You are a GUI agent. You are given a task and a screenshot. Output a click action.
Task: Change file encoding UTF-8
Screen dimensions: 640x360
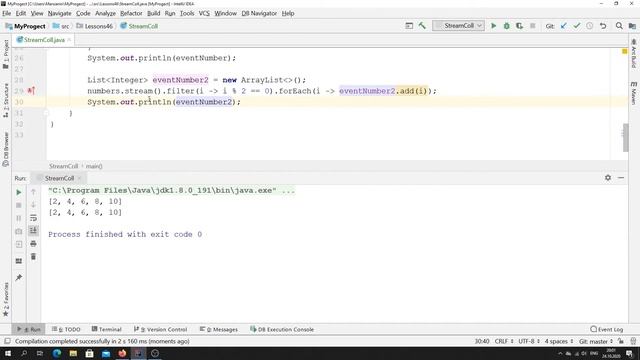click(529, 341)
